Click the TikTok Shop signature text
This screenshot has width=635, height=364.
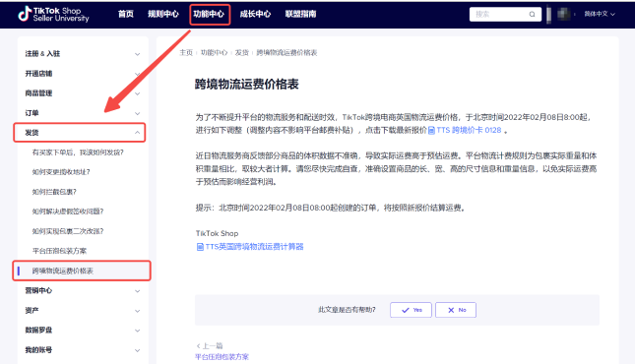pos(217,233)
